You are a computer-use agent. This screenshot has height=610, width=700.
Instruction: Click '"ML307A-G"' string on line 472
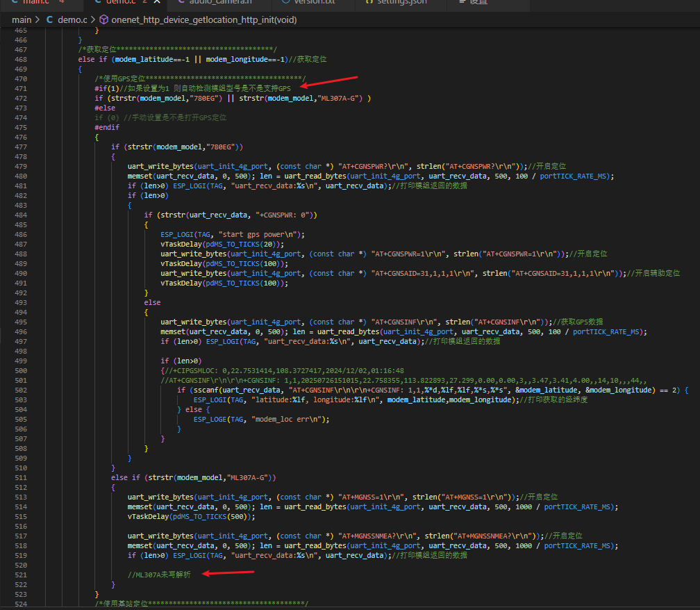340,98
